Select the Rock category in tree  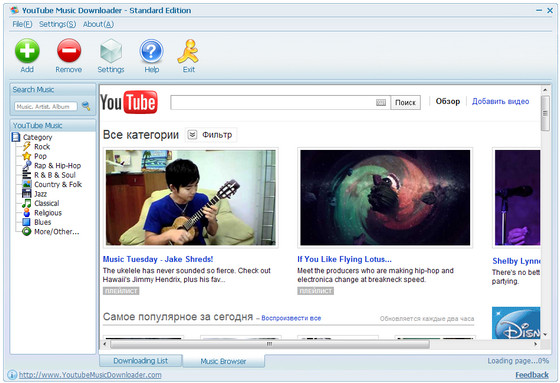[x=42, y=146]
